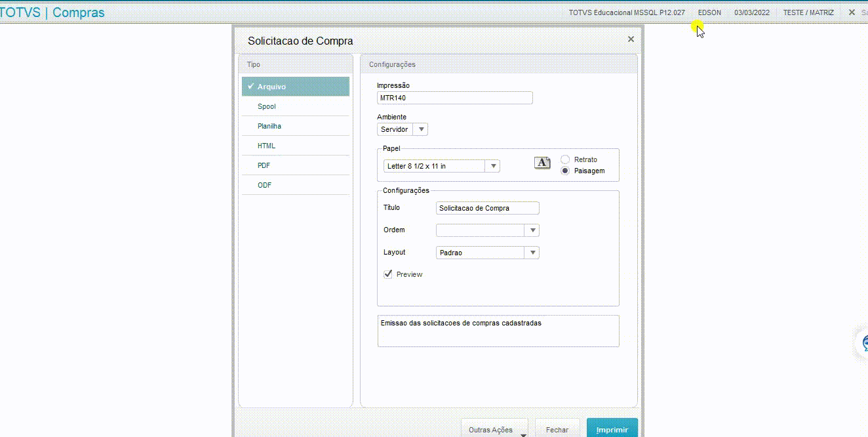Select the PDF output type

coord(295,165)
